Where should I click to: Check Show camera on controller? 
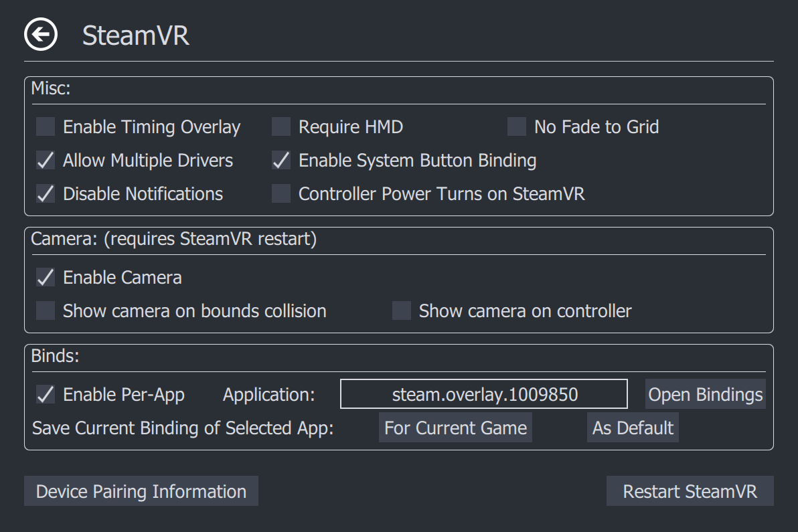pos(402,311)
